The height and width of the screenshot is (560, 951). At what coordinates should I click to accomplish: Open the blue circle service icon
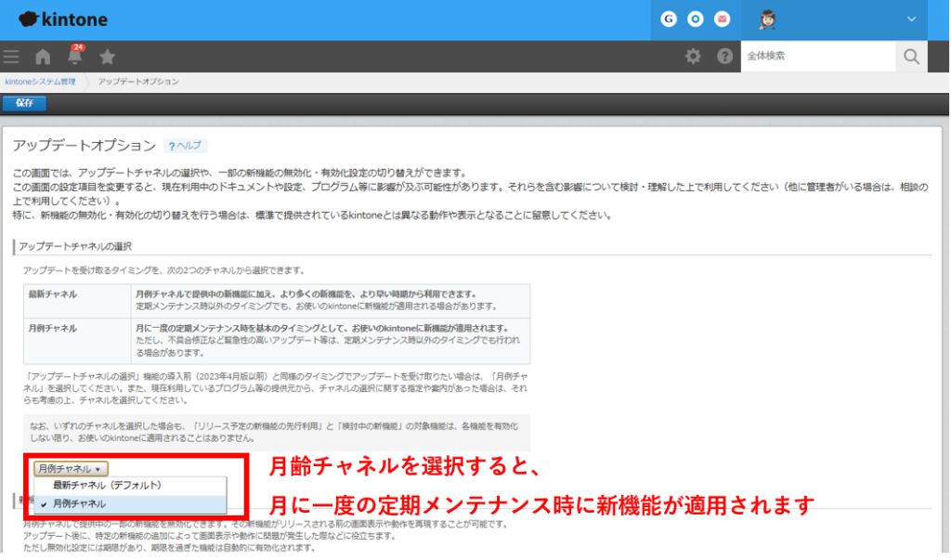(x=696, y=19)
